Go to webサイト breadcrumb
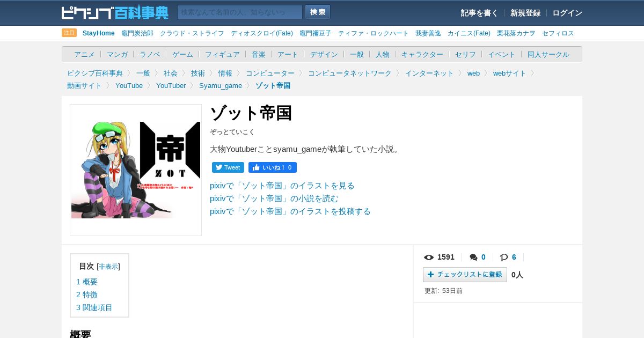Viewport: 644px width, 338px height. [510, 73]
